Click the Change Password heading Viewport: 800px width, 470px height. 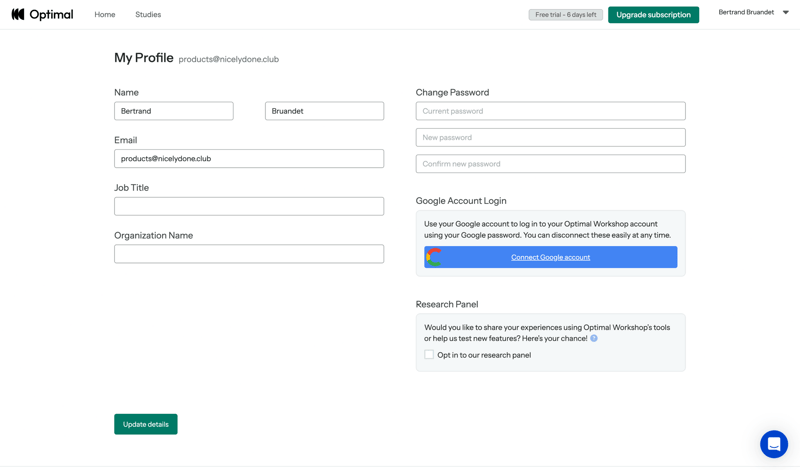pyautogui.click(x=452, y=92)
